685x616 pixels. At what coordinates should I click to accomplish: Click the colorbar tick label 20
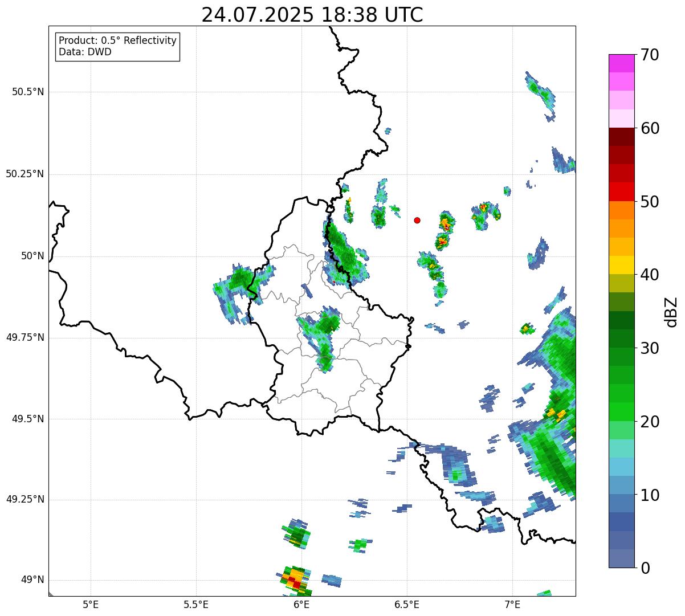pyautogui.click(x=650, y=422)
